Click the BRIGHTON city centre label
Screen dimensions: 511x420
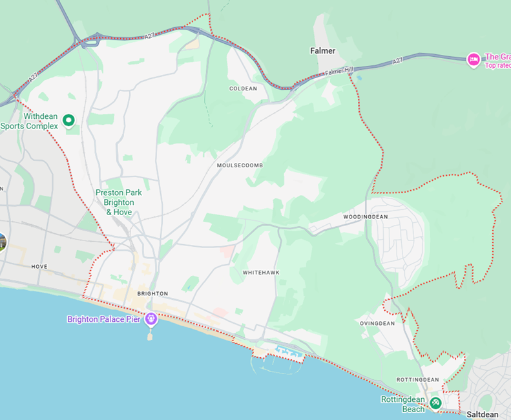point(152,293)
